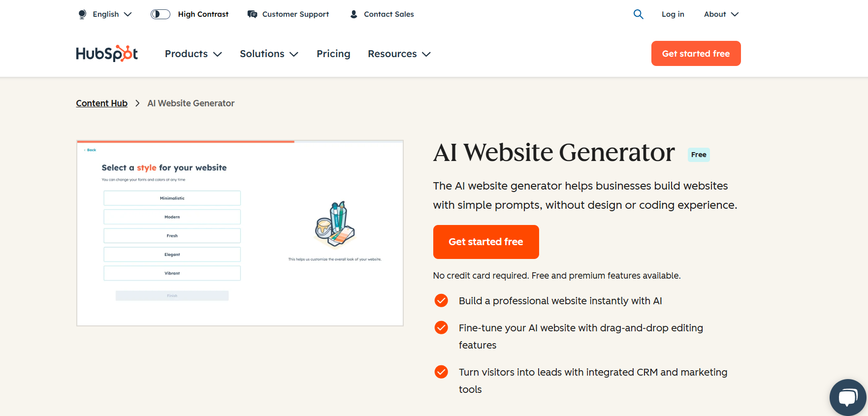Click the HubSpot logo

pyautogui.click(x=107, y=53)
